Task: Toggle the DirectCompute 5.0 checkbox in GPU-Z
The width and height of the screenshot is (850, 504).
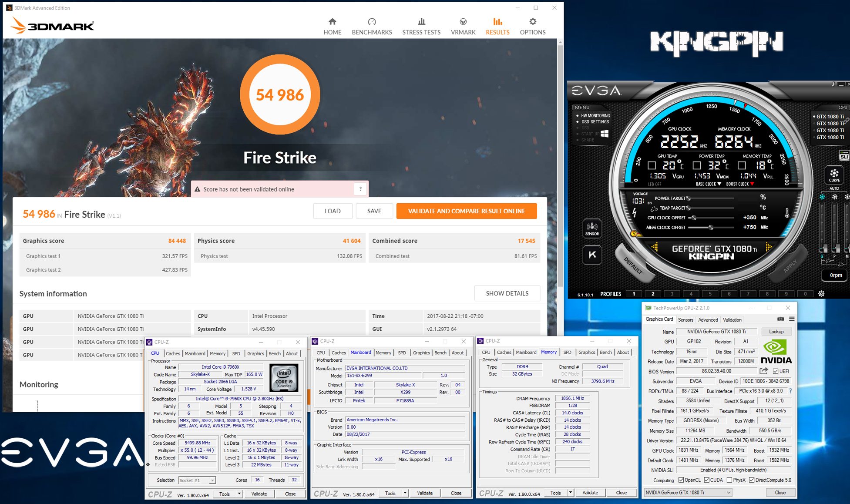Action: (x=752, y=480)
